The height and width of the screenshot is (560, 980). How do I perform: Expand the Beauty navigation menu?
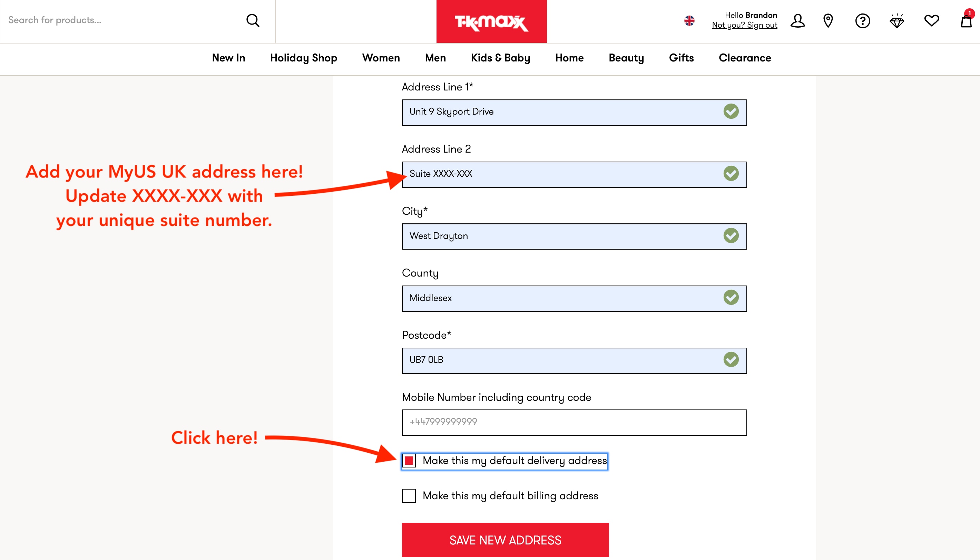pyautogui.click(x=625, y=58)
